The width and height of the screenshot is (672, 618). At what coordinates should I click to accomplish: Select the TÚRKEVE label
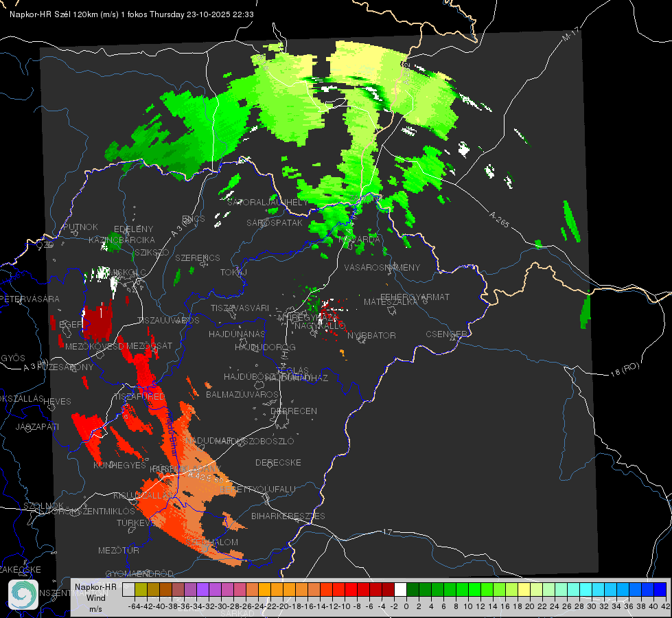(135, 523)
